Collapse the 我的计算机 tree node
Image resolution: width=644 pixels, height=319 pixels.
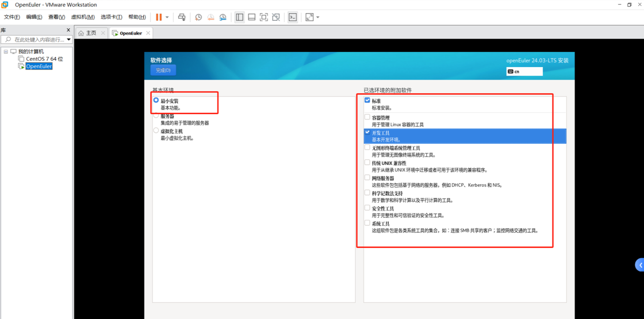[6, 51]
